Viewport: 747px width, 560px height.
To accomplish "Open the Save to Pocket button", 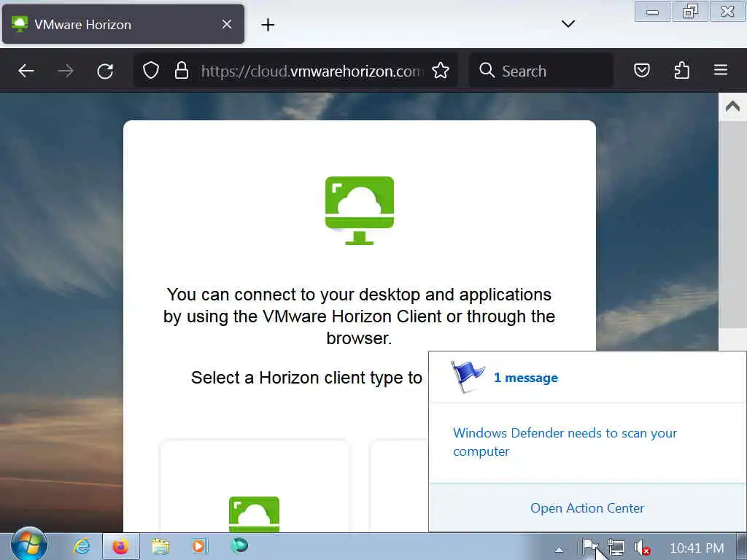I will point(642,71).
